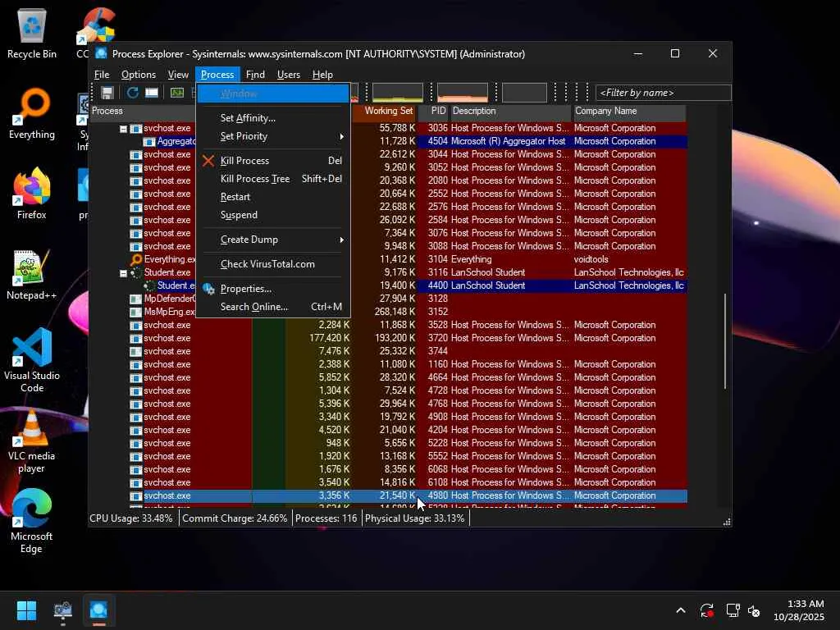Click the Physical Usage status bar entry
The image size is (840, 630).
tap(415, 518)
